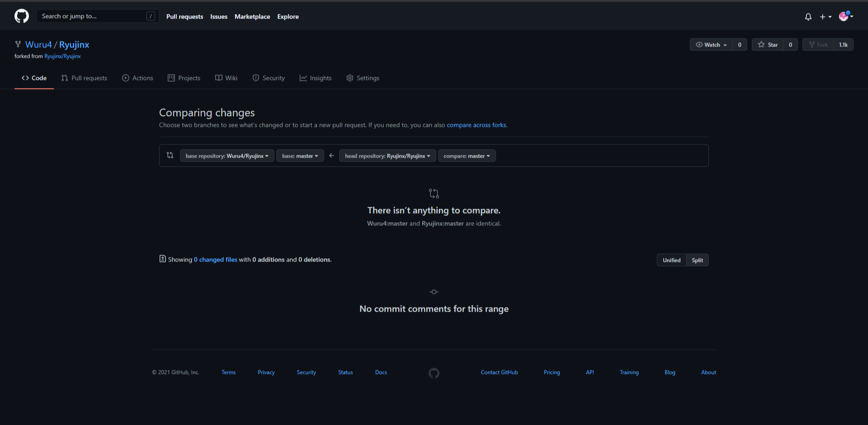Go to Marketplace
The width and height of the screenshot is (868, 425).
(252, 17)
